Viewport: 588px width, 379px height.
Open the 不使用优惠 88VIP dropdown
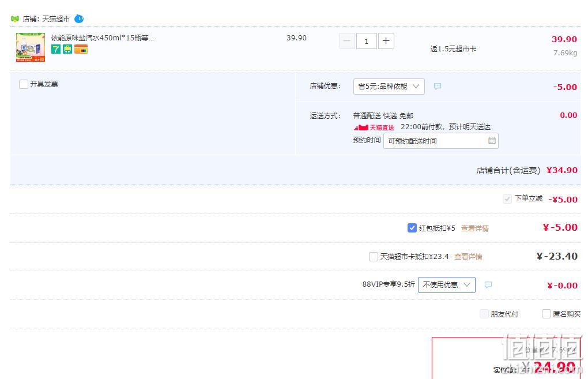pyautogui.click(x=447, y=285)
